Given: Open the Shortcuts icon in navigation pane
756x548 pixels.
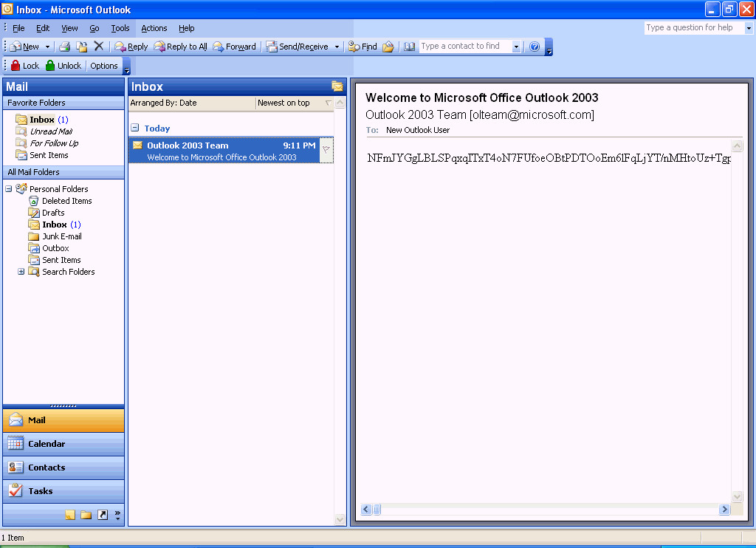Looking at the screenshot, I should tap(102, 515).
